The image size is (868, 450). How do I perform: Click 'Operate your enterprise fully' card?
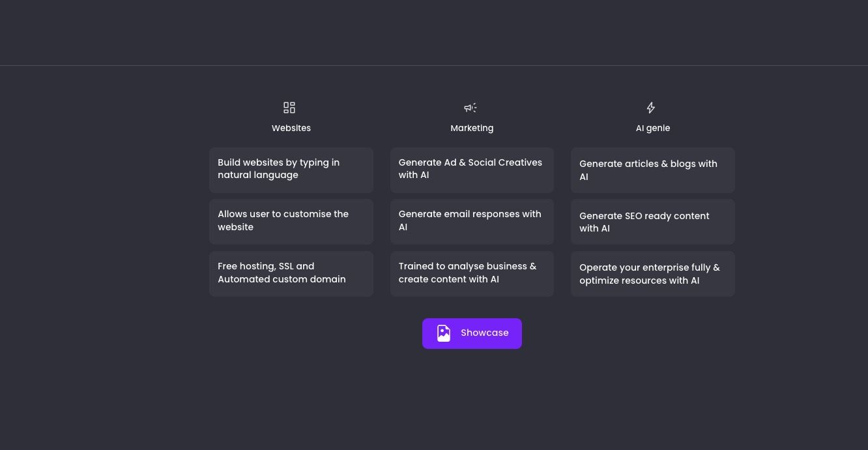tap(652, 274)
